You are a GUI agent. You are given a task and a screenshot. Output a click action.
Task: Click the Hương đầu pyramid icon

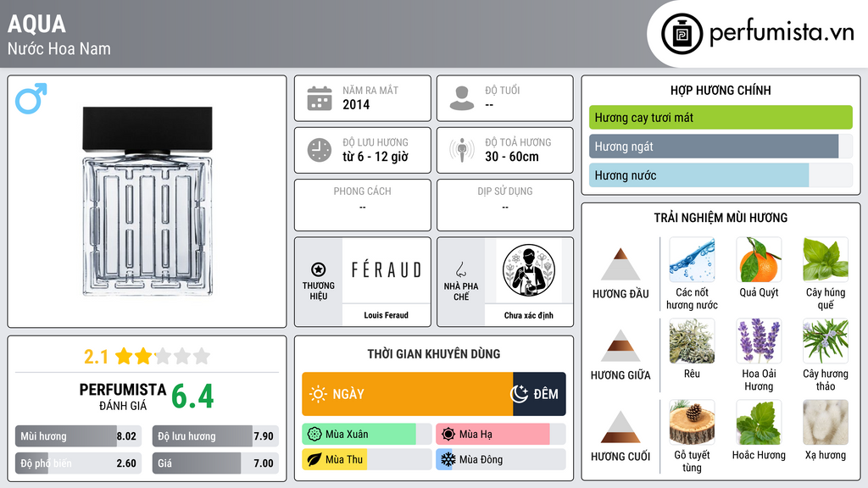point(620,264)
